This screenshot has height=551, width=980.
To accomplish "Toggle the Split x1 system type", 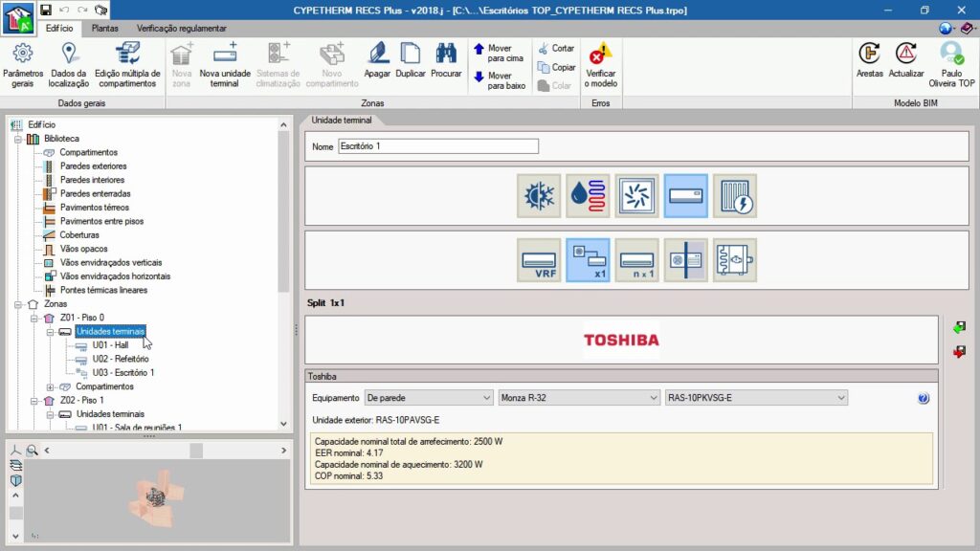I will click(x=588, y=260).
